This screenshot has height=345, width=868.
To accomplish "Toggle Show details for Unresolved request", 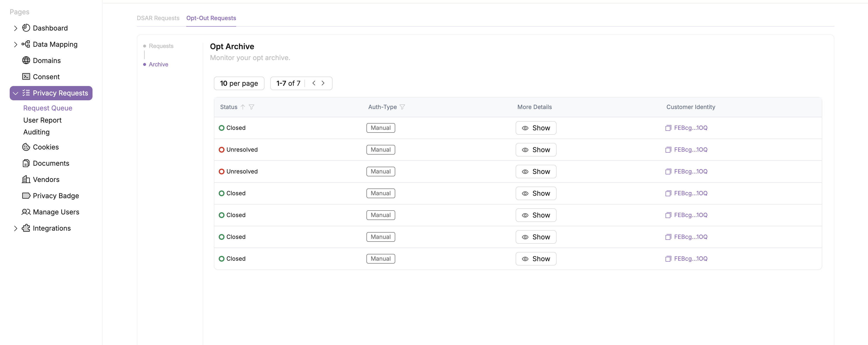I will (x=535, y=149).
